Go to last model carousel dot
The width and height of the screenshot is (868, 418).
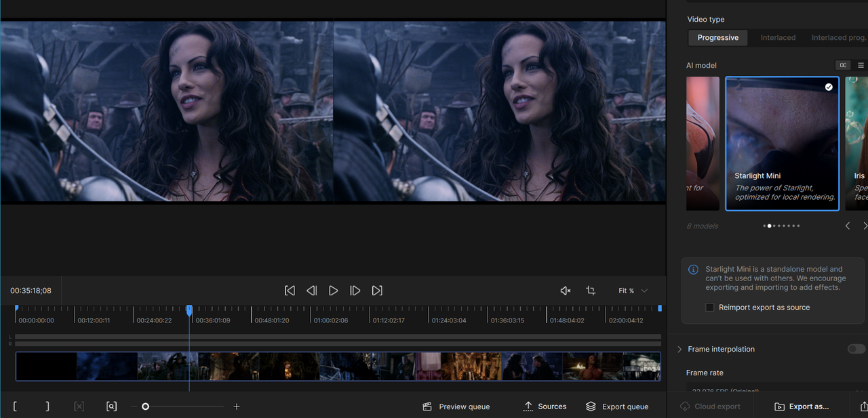pyautogui.click(x=798, y=226)
